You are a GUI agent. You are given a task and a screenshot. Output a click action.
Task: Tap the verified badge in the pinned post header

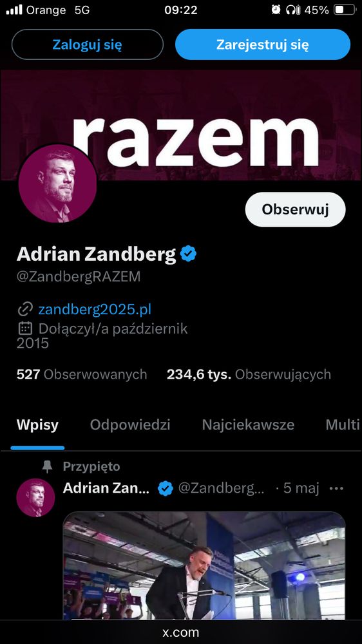tap(166, 489)
